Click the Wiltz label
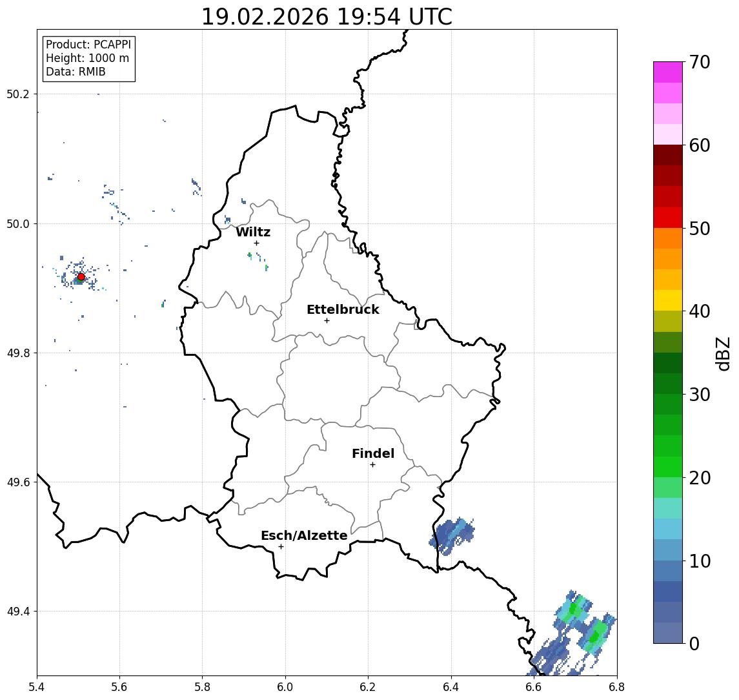This screenshot has width=739, height=700. coord(253,232)
